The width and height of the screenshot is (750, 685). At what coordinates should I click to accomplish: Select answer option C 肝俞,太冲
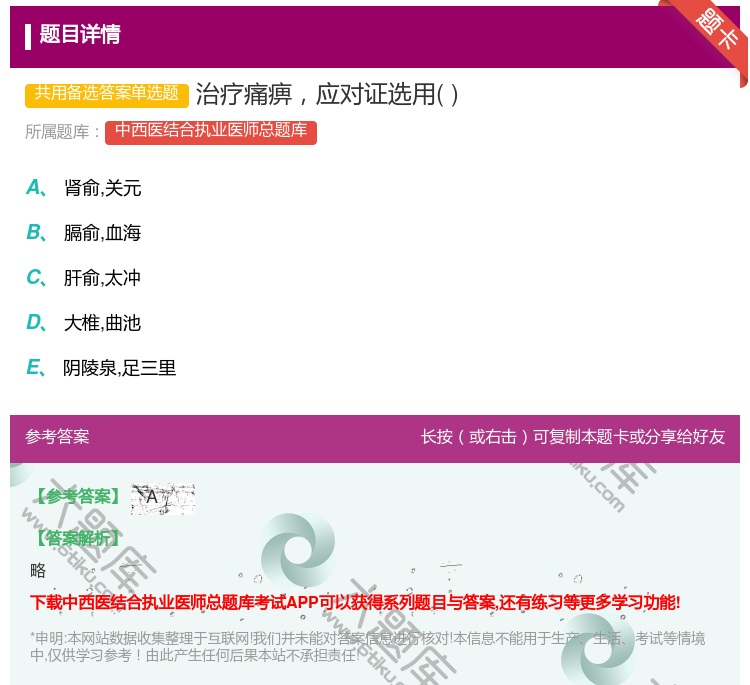[84, 278]
